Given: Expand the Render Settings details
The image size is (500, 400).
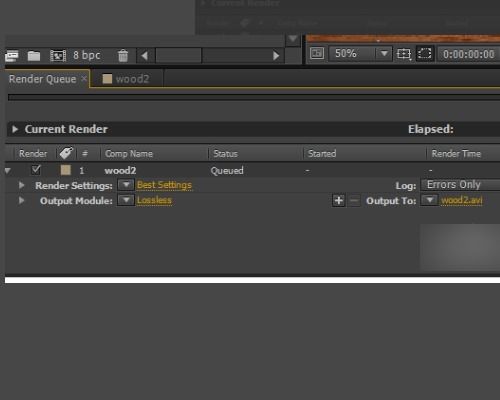Looking at the screenshot, I should (22, 185).
